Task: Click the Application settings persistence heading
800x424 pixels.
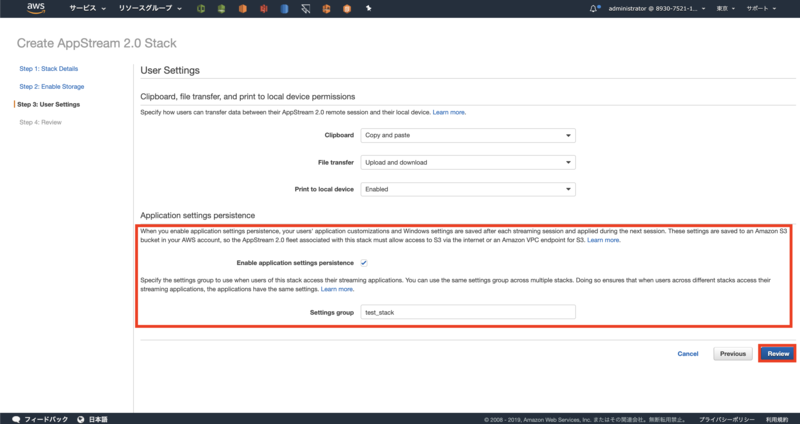Action: coord(197,215)
